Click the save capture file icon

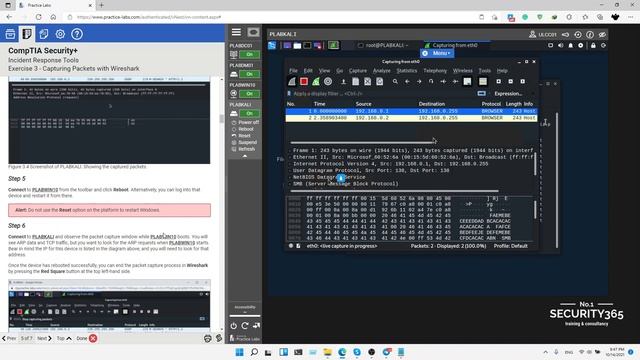click(x=356, y=82)
